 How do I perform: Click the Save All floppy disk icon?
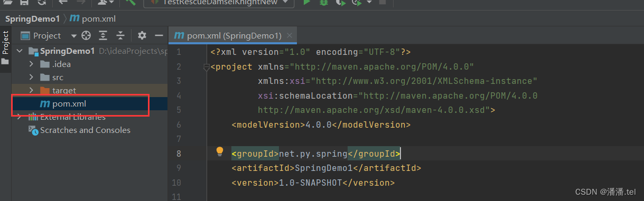click(24, 3)
